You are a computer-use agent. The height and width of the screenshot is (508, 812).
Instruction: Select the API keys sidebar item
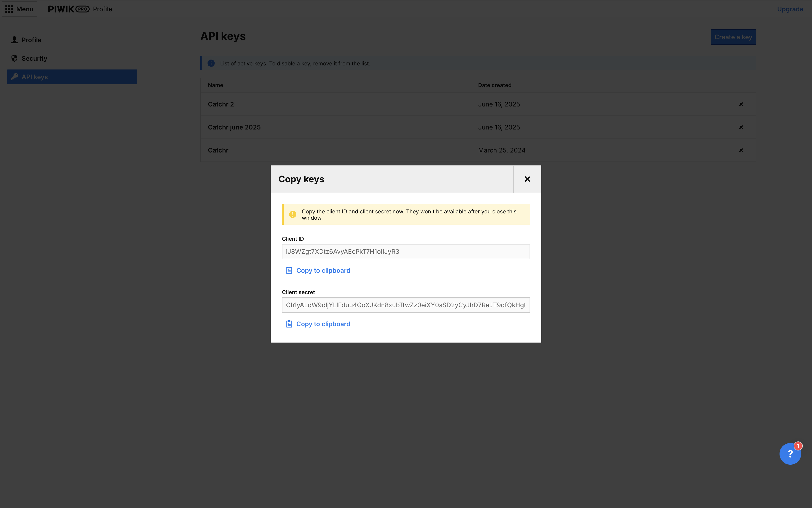coord(72,77)
